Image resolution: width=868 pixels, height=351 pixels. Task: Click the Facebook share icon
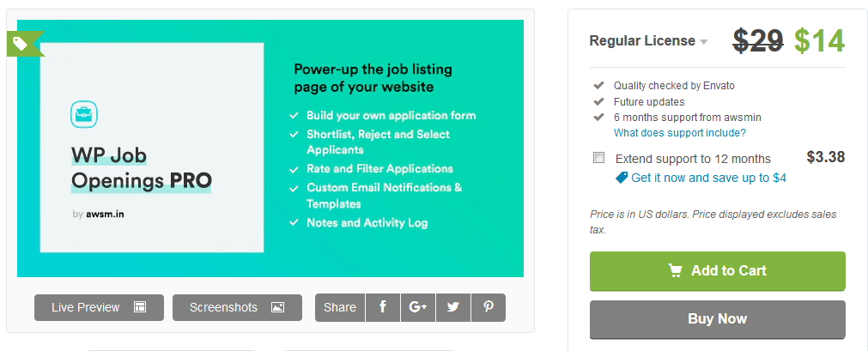[383, 307]
